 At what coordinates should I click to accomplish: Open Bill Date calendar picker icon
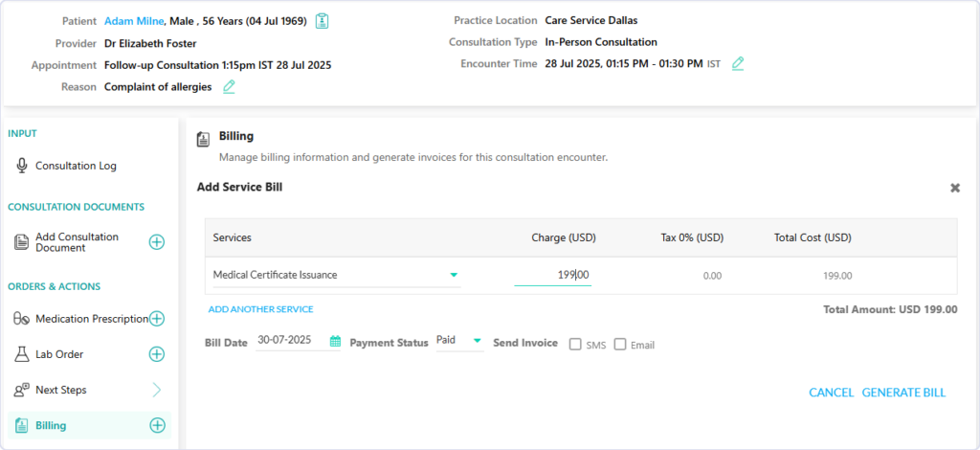click(x=335, y=341)
